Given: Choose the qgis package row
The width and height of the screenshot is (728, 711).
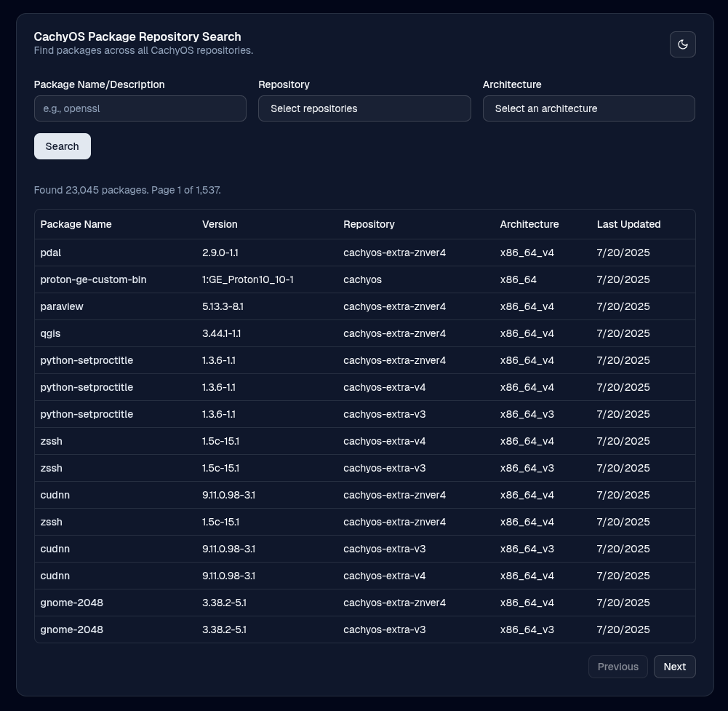Looking at the screenshot, I should click(50, 333).
